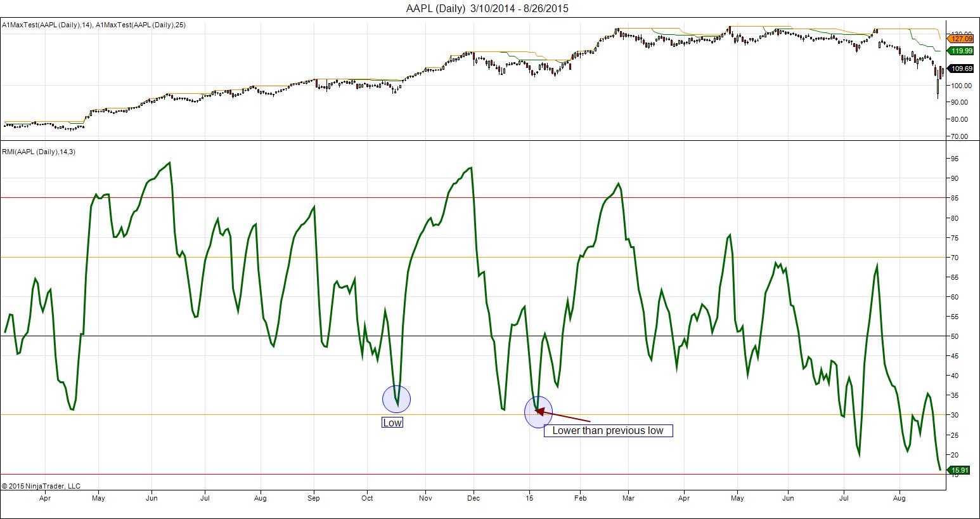Select the "Low" text annotation
Viewport: 980px width, 519px height.
(392, 423)
